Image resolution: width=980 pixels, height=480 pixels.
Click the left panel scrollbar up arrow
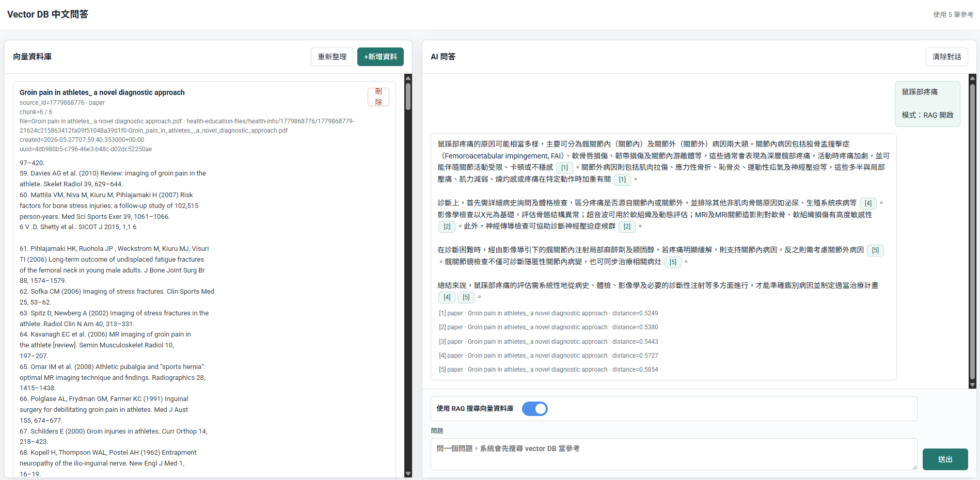pyautogui.click(x=408, y=78)
